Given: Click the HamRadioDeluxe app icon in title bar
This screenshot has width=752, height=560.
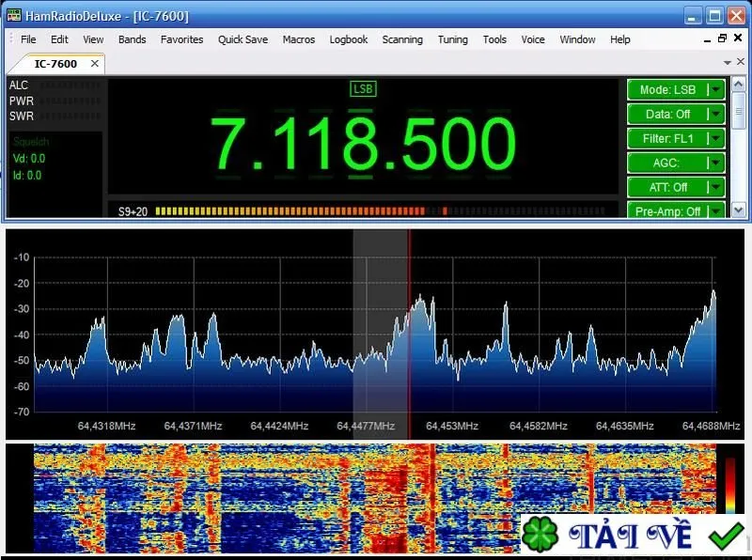Looking at the screenshot, I should [x=14, y=15].
